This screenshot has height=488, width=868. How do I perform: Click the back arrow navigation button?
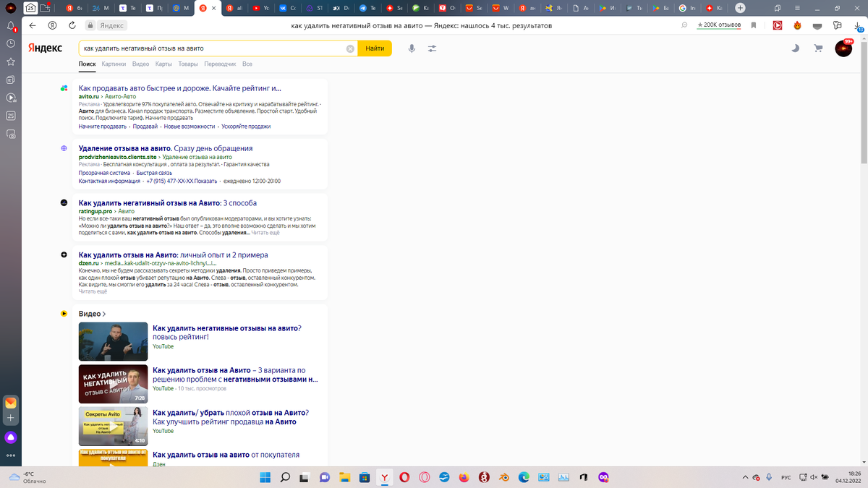[33, 25]
